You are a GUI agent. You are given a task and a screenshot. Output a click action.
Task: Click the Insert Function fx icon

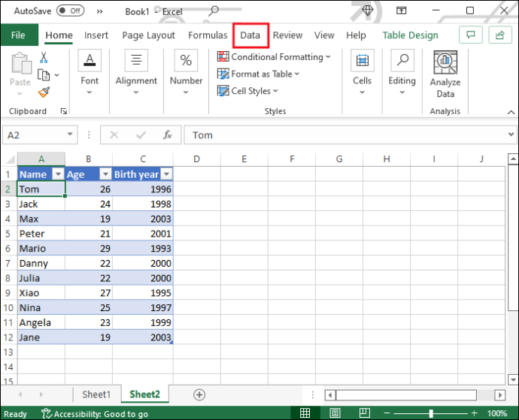(x=168, y=135)
